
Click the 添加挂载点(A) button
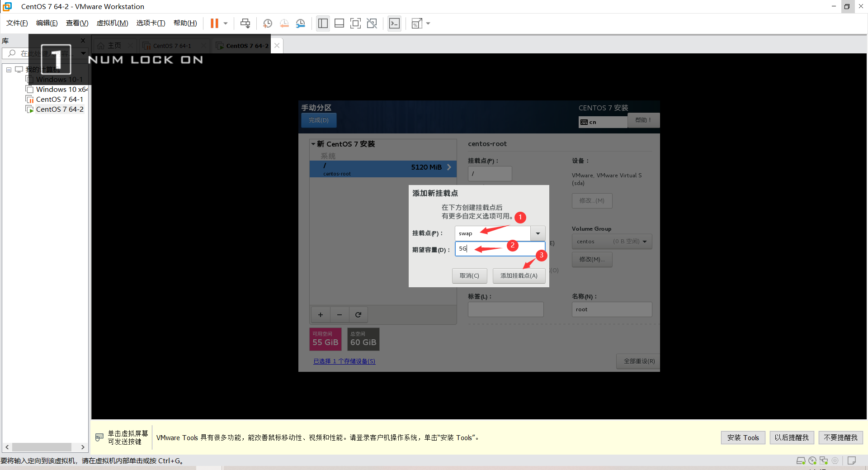click(x=519, y=276)
